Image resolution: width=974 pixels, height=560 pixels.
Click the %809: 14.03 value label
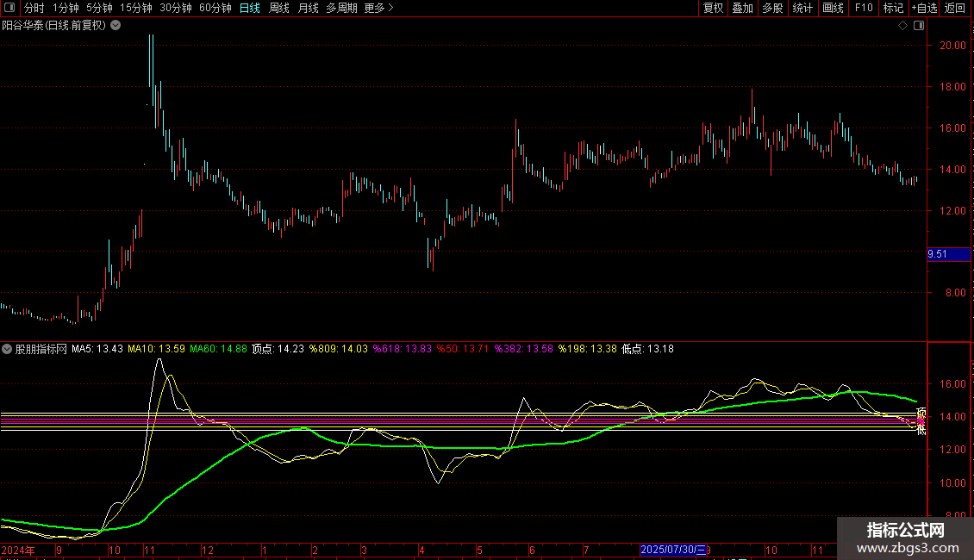[x=339, y=349]
